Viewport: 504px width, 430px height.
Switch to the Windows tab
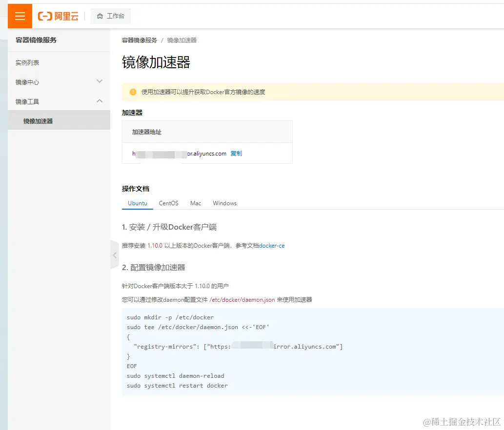pyautogui.click(x=225, y=203)
